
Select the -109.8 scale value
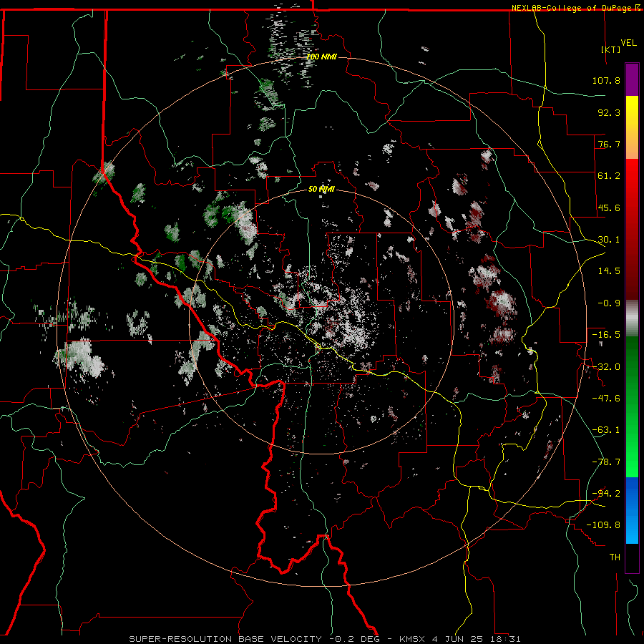[x=603, y=525]
